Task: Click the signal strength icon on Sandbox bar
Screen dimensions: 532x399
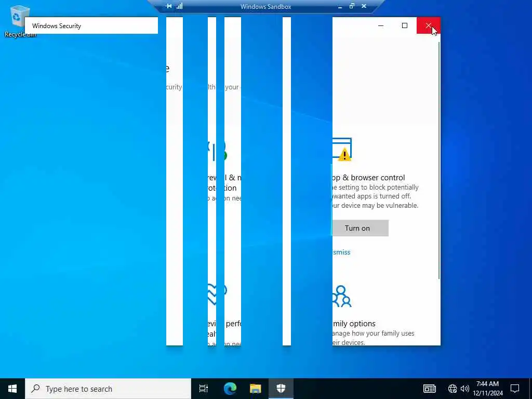Action: [x=179, y=6]
